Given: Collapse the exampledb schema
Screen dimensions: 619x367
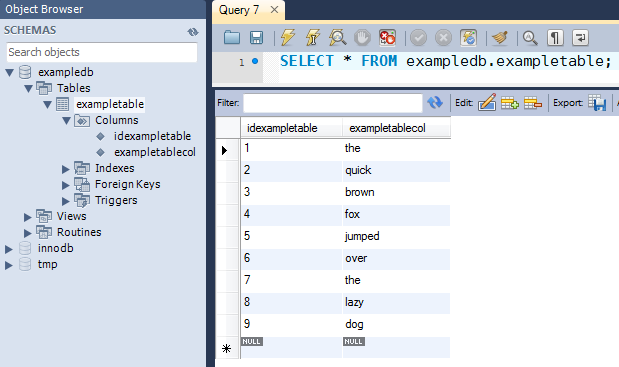Looking at the screenshot, I should click(x=9, y=73).
